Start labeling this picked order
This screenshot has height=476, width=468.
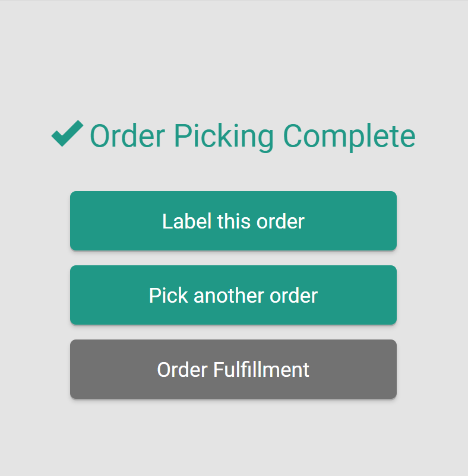[x=233, y=221]
